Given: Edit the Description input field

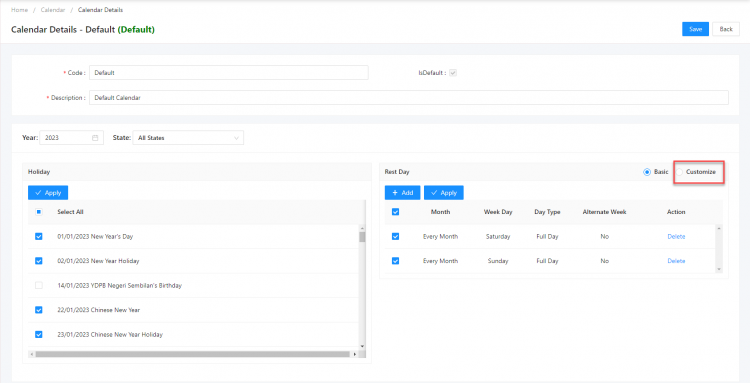Looking at the screenshot, I should point(408,98).
